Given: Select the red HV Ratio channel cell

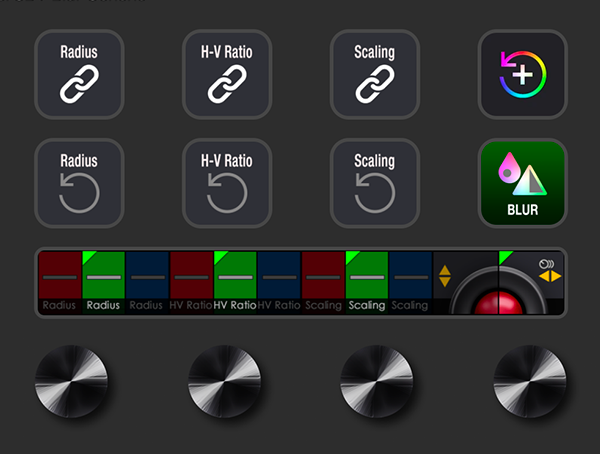Looking at the screenshot, I should [191, 283].
